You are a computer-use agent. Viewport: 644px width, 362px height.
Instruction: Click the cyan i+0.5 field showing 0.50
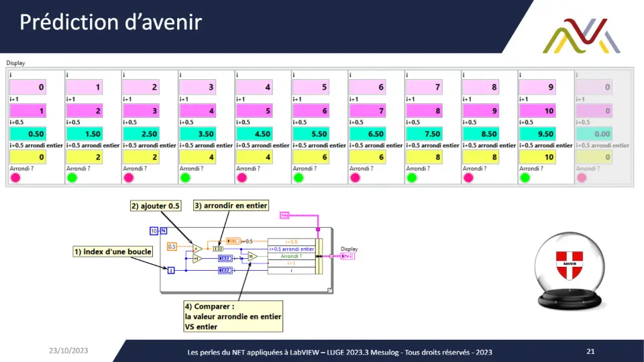click(28, 134)
